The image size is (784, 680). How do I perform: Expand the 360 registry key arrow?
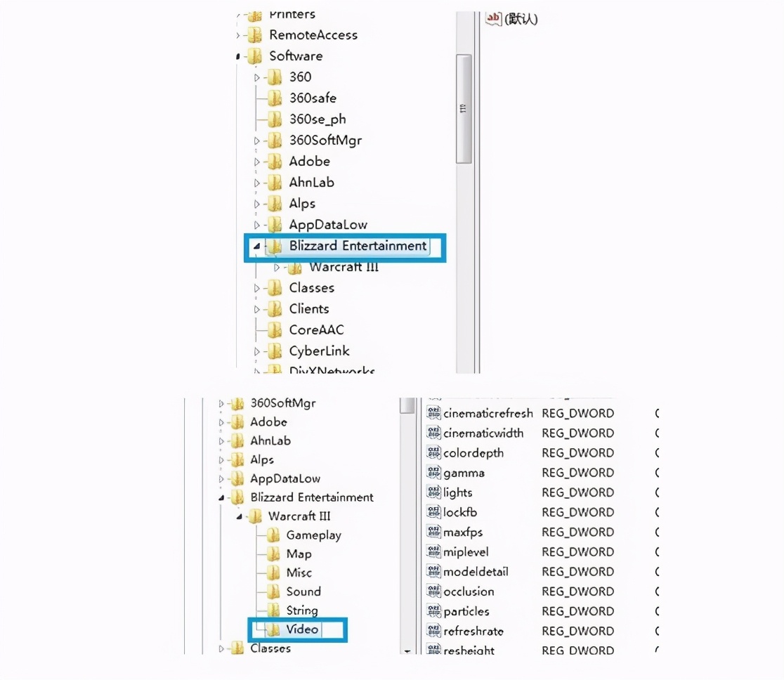click(257, 77)
